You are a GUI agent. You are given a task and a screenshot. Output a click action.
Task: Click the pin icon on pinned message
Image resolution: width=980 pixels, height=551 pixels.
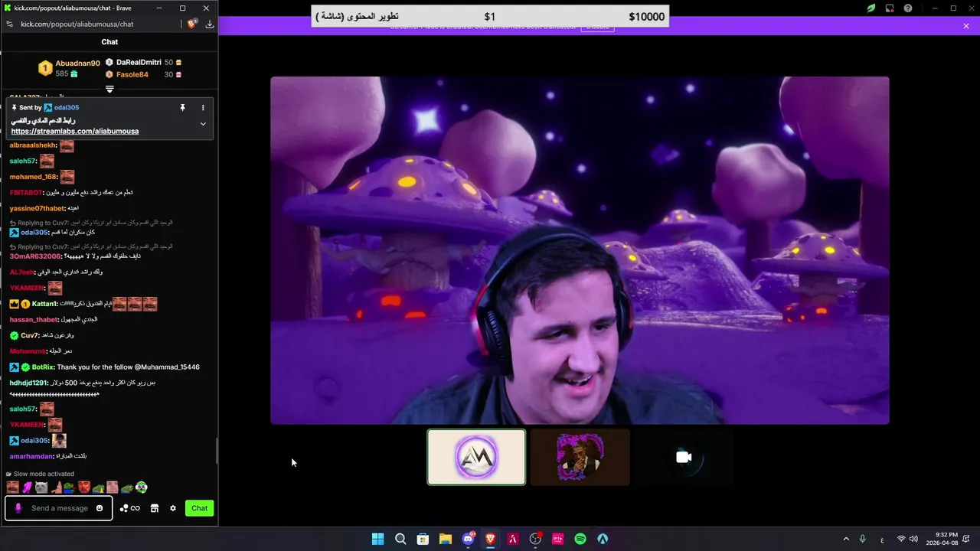182,108
